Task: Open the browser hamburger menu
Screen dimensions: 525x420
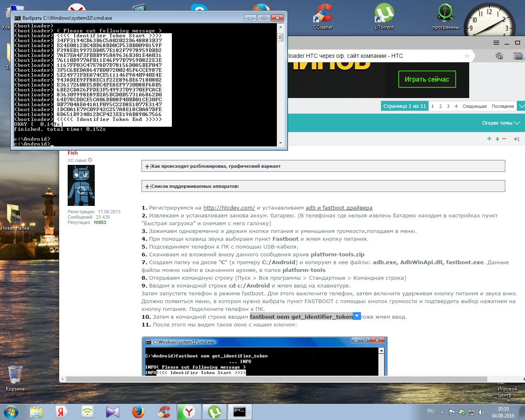Action: coord(496,43)
